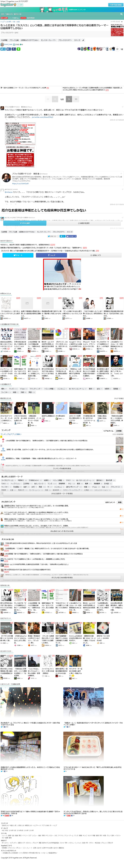Go to next page with single-right arrow
The width and height of the screenshot is (124, 868).
69,99
